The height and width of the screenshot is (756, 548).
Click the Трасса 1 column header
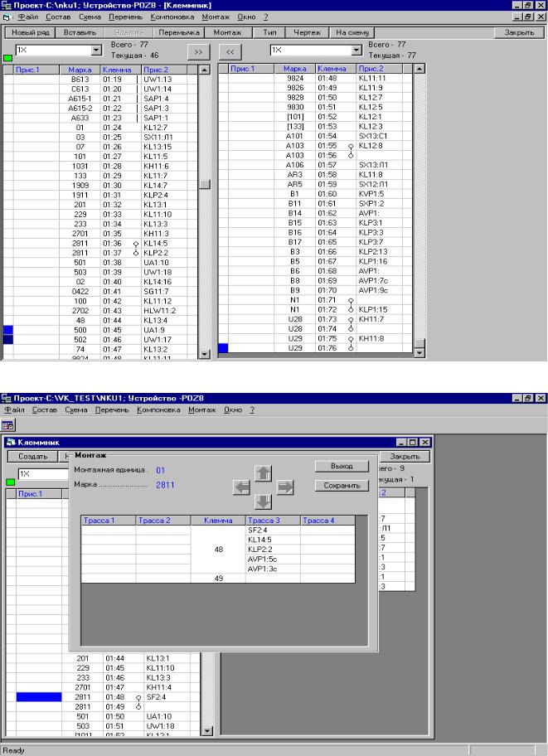[x=109, y=521]
